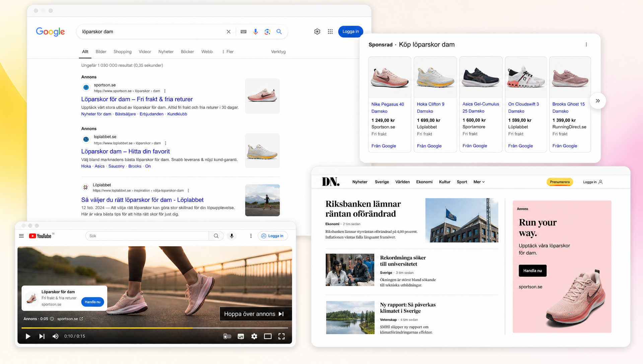The width and height of the screenshot is (643, 364).
Task: Enter YouTube fullscreen mode
Action: click(282, 336)
